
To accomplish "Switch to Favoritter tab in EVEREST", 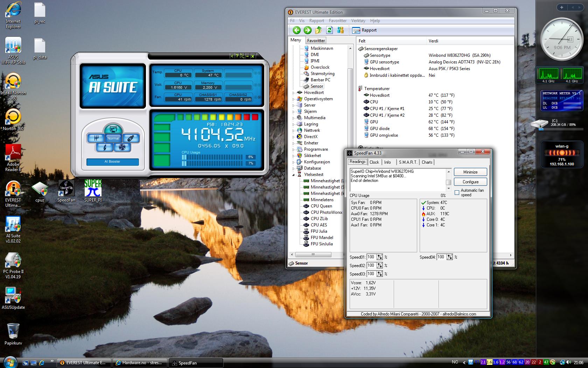I will pyautogui.click(x=316, y=41).
